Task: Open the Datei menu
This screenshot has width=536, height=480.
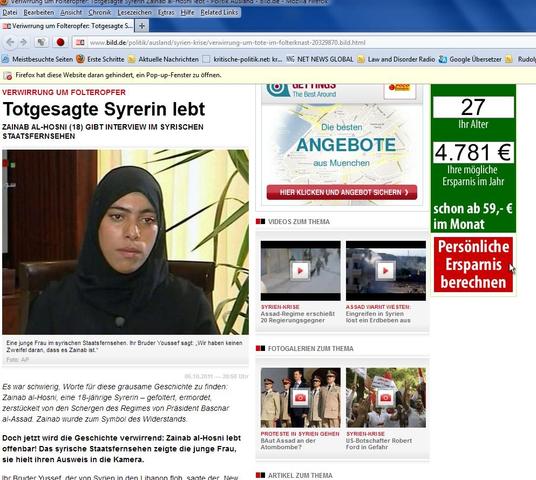Action: (x=10, y=13)
